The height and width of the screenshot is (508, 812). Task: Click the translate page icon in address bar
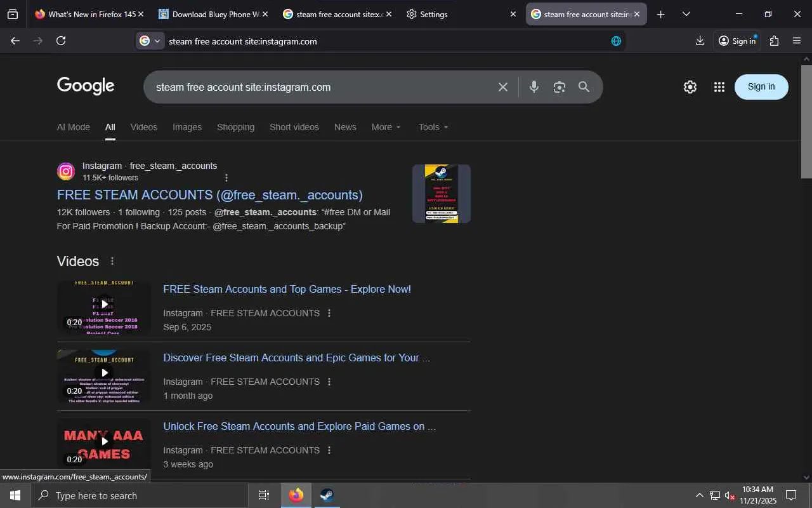(616, 41)
